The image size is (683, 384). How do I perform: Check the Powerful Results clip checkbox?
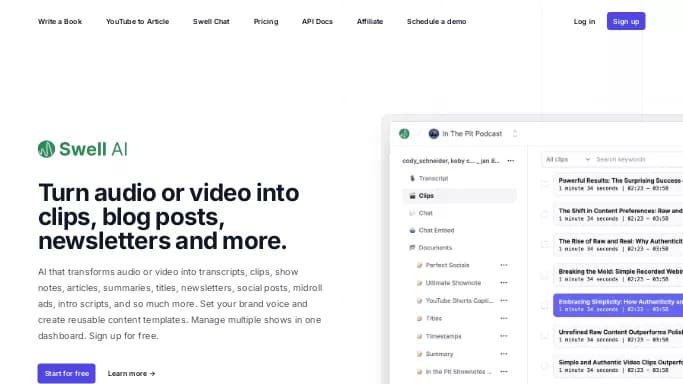tap(544, 184)
